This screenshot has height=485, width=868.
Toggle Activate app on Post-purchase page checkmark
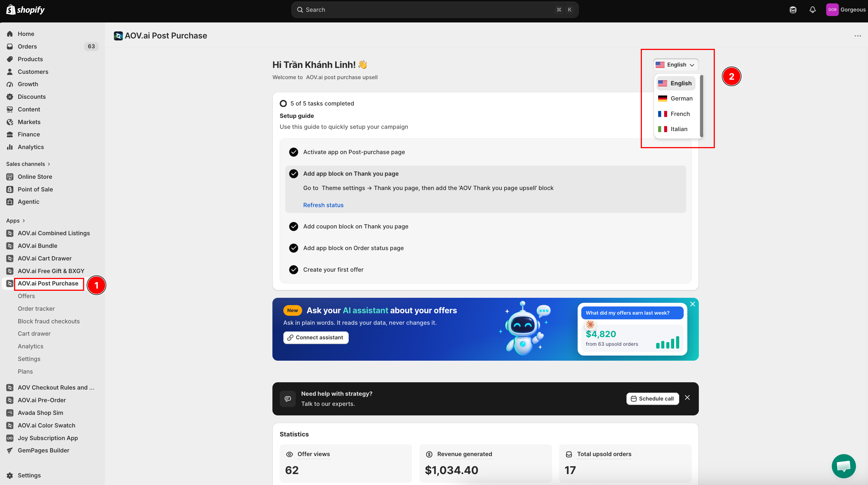(293, 152)
